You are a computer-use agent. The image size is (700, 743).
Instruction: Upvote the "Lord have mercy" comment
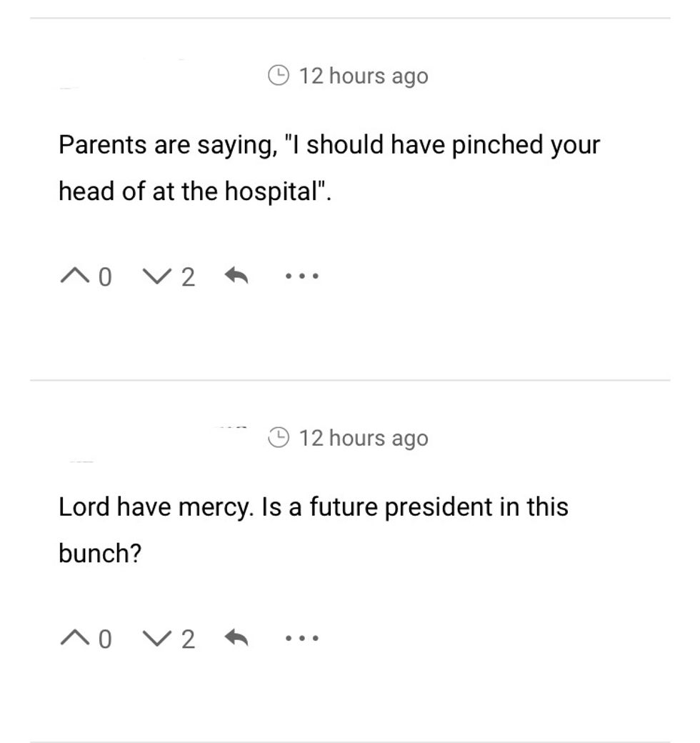coord(77,638)
